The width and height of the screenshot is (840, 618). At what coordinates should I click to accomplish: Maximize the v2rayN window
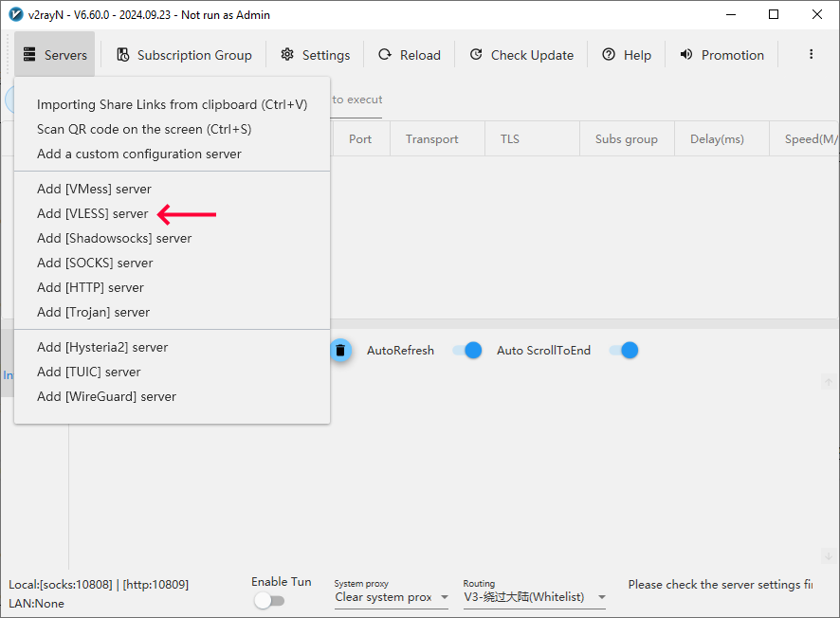tap(774, 14)
